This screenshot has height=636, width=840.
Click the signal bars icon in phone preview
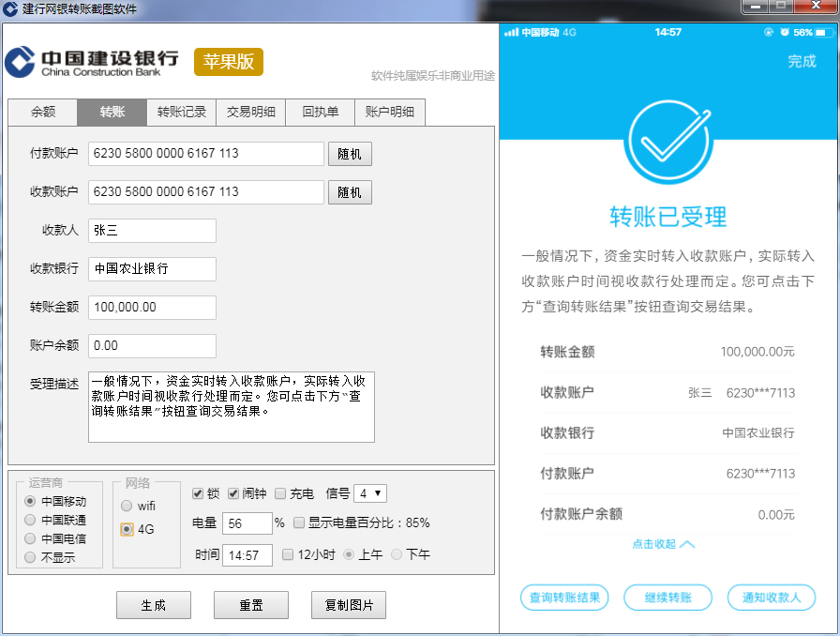(512, 33)
